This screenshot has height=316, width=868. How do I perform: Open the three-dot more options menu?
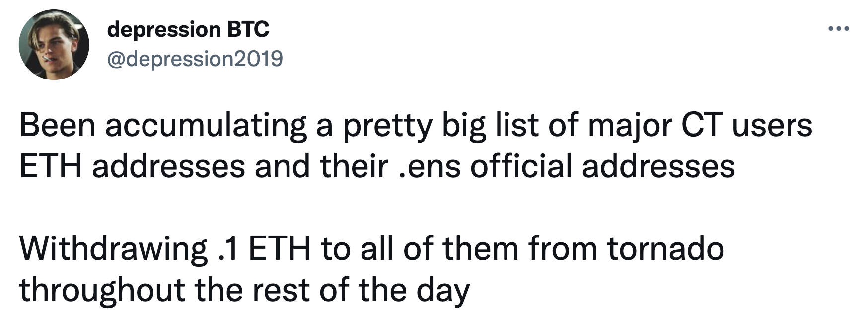(839, 29)
